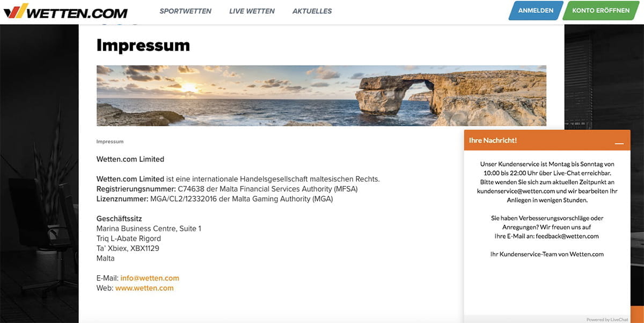Open the info@wetten.com email link
This screenshot has height=323, width=644.
[x=150, y=278]
